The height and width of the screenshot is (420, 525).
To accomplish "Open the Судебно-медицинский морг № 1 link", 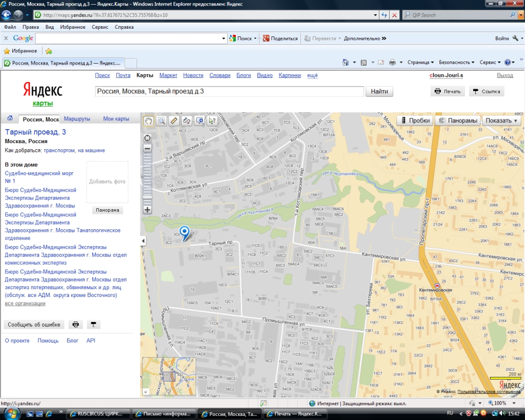I will point(39,177).
